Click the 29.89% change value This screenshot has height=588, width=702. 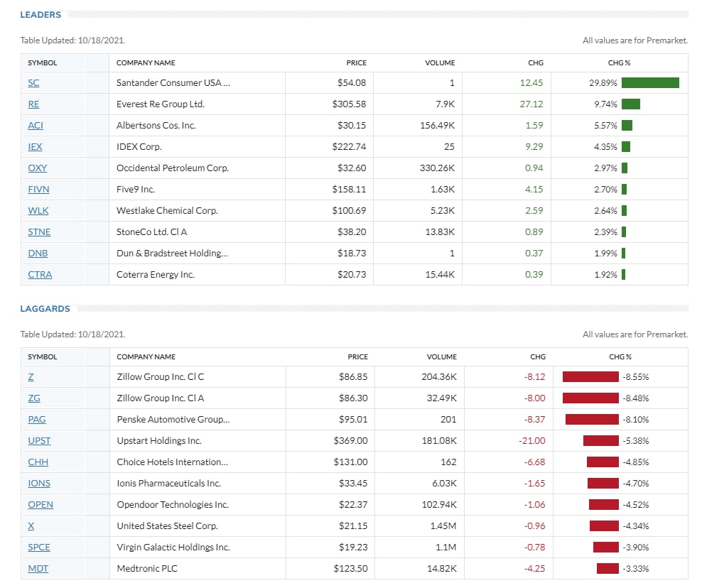(x=603, y=83)
